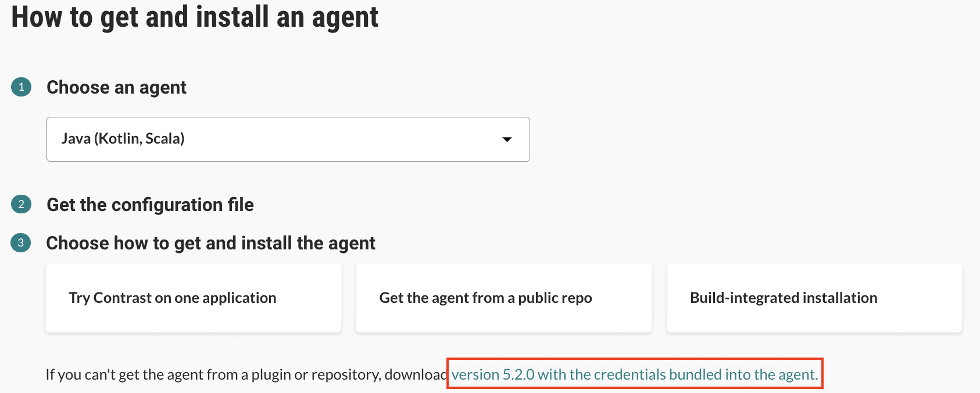Select 'Get the agent from a public repo'
Viewport: 980px width, 393px height.
(504, 298)
